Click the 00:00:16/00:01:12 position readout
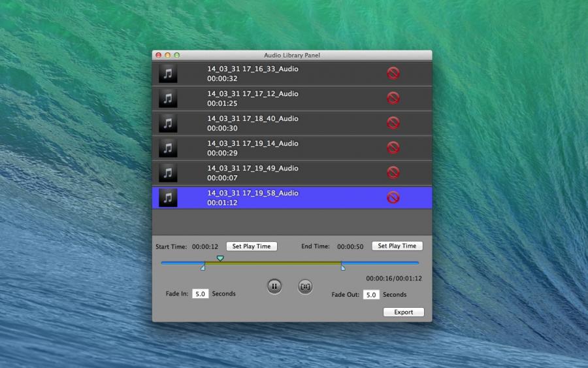 click(394, 278)
